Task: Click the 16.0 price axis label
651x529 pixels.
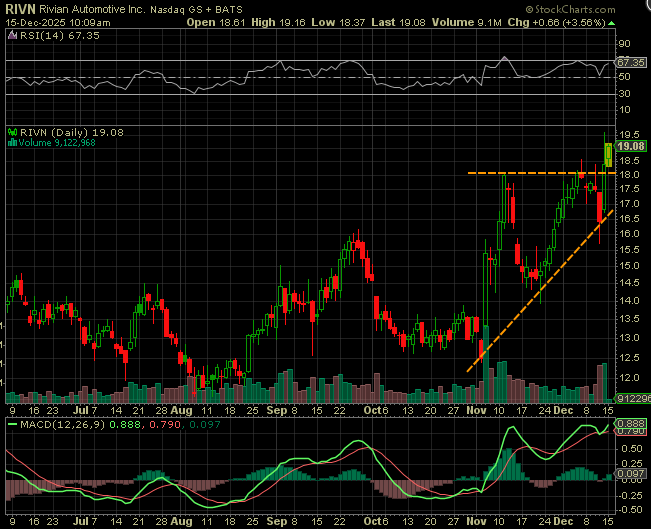Action: [629, 234]
